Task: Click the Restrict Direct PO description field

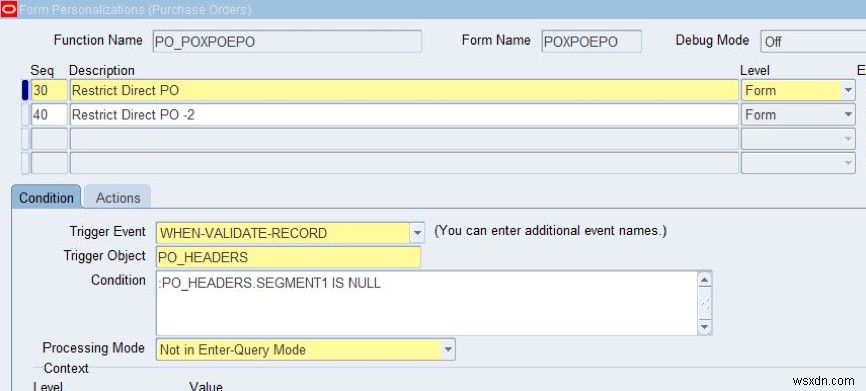Action: click(404, 90)
